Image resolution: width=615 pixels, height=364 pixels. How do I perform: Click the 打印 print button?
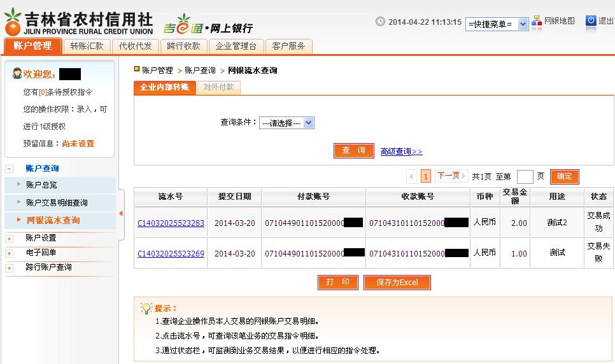(x=337, y=282)
